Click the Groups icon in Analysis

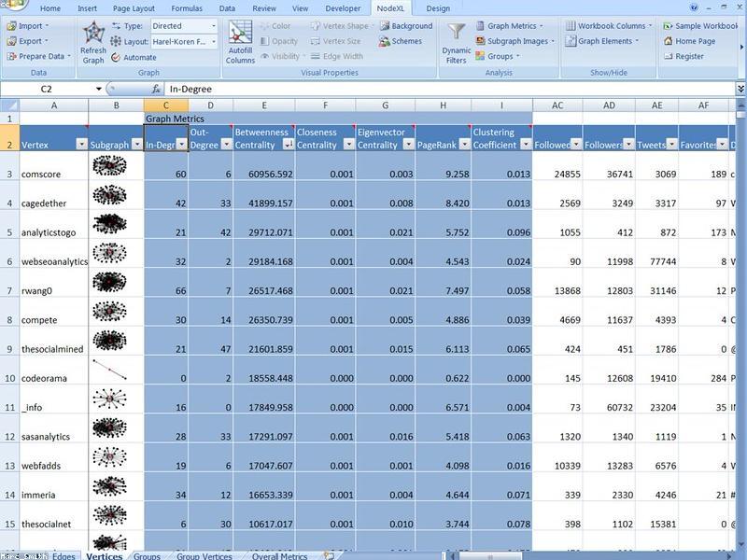[480, 56]
